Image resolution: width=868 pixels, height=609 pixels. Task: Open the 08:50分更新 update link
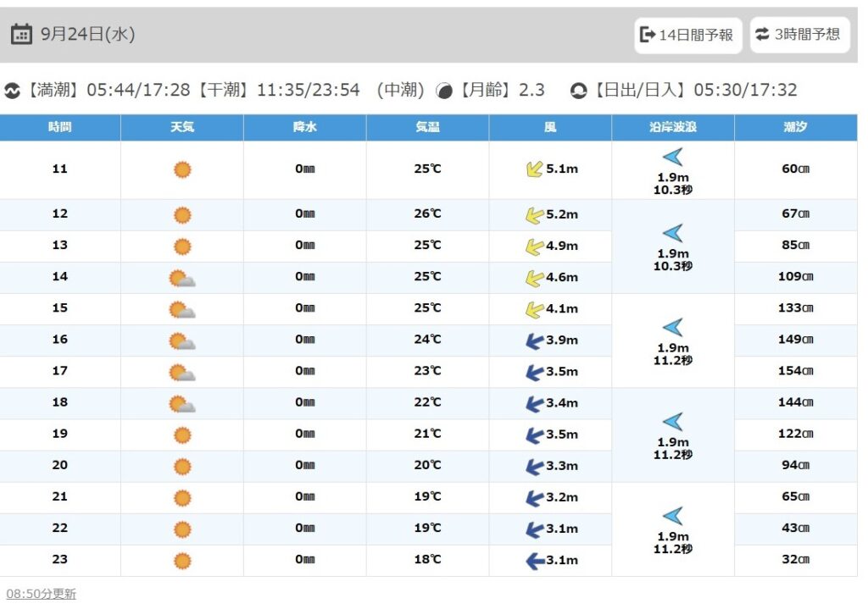coord(41,594)
